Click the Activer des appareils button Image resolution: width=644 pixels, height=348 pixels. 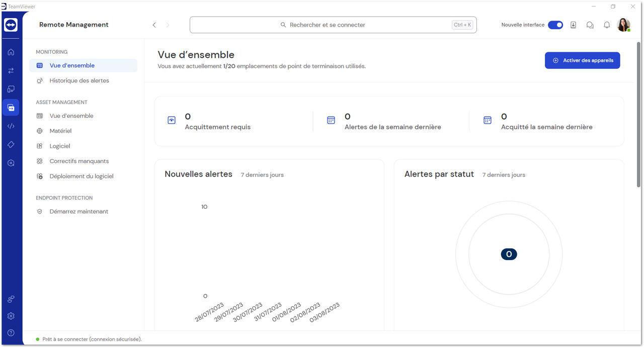tap(582, 60)
